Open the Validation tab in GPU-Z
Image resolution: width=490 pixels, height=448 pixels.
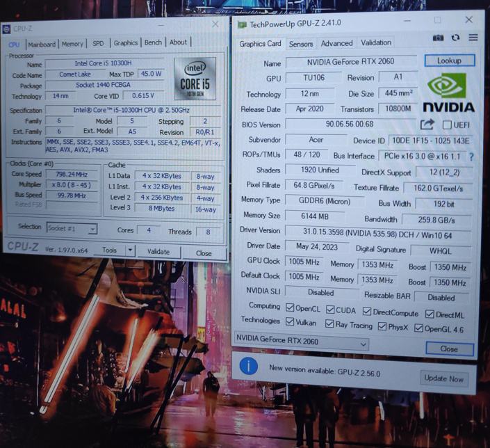(x=376, y=42)
